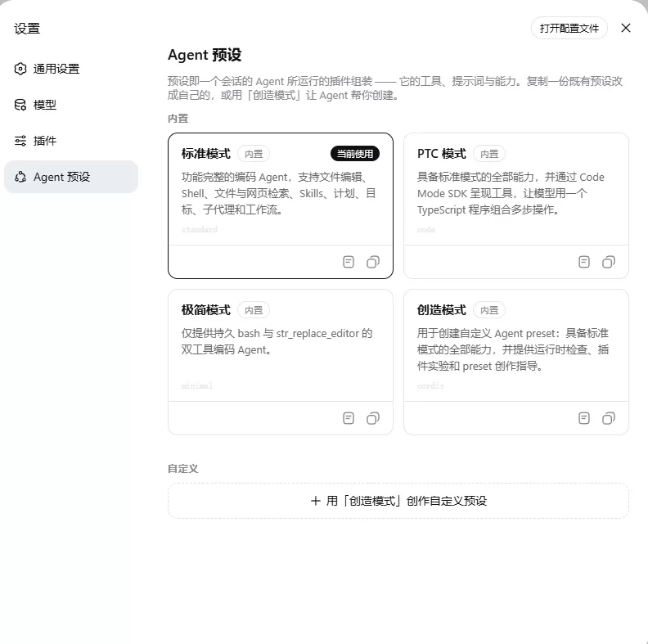Click the 通用设置 gear icon in the sidebar

pos(20,69)
